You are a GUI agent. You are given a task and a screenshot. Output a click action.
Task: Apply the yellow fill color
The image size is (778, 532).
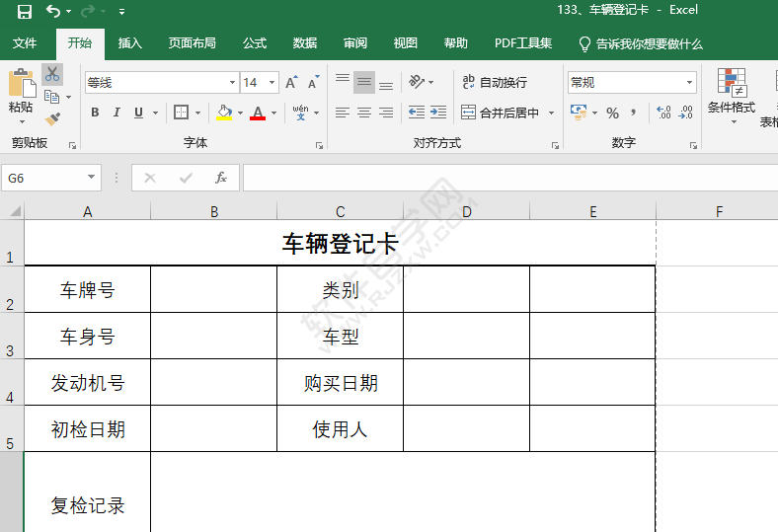[224, 113]
